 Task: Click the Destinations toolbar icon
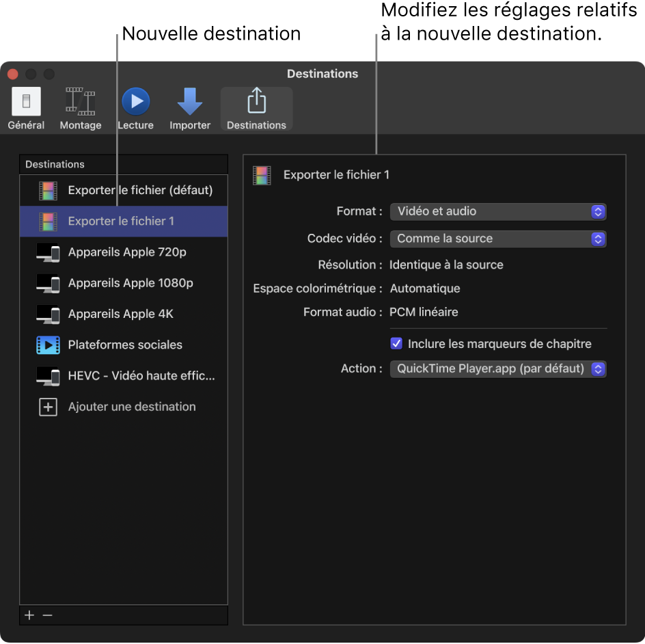[256, 107]
